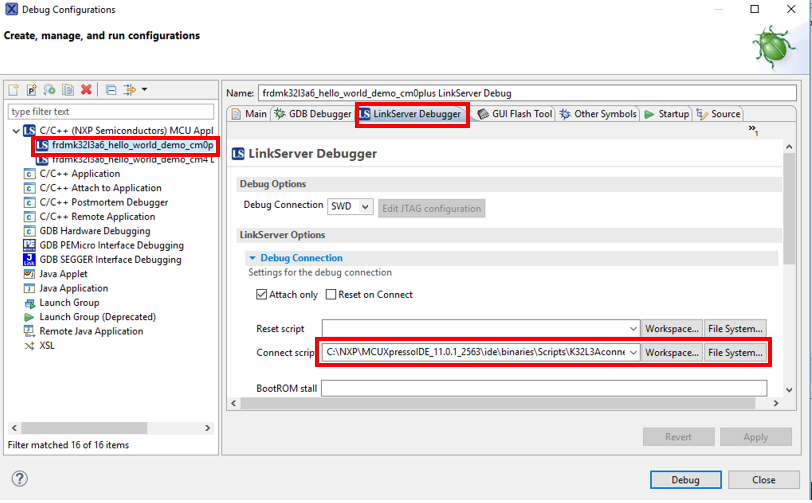Click New prototype configuration icon

point(32,90)
